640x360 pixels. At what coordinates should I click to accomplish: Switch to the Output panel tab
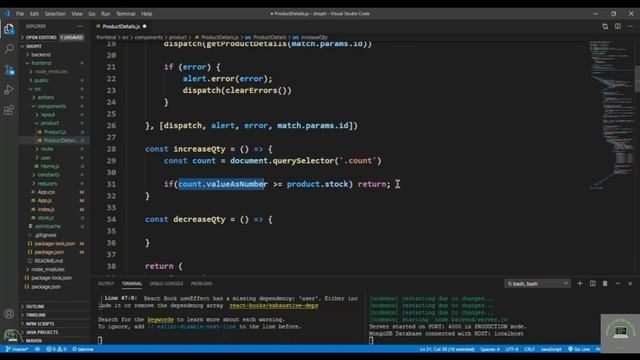[x=106, y=283]
